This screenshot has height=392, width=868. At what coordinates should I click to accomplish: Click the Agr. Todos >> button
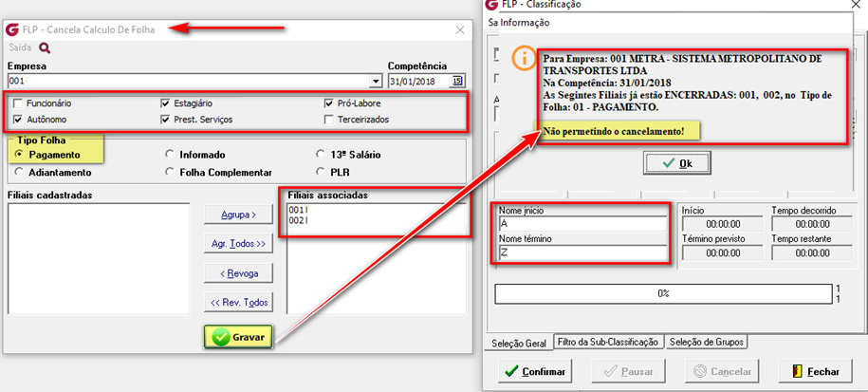239,243
